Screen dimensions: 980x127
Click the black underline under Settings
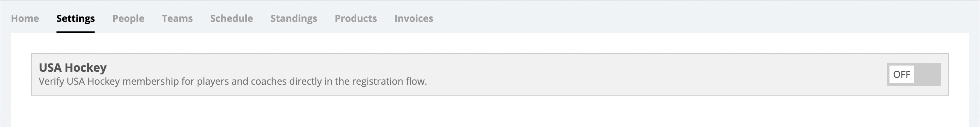pos(75,32)
